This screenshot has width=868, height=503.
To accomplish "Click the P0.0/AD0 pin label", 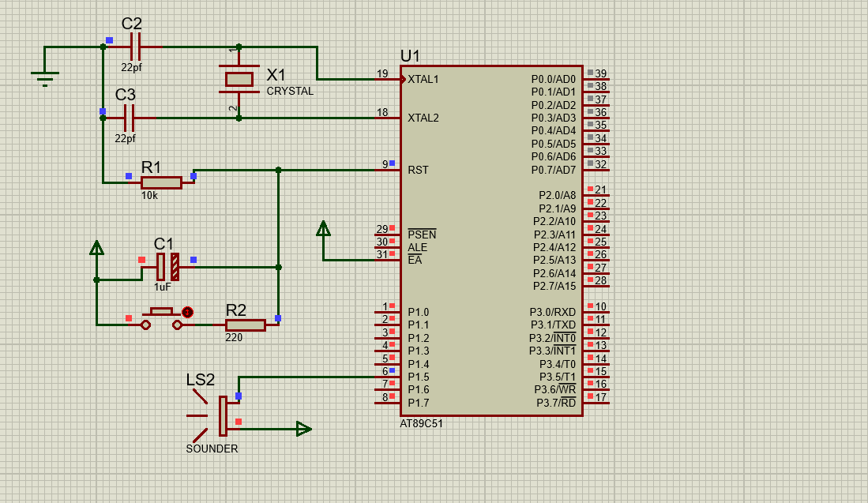I will 554,79.
